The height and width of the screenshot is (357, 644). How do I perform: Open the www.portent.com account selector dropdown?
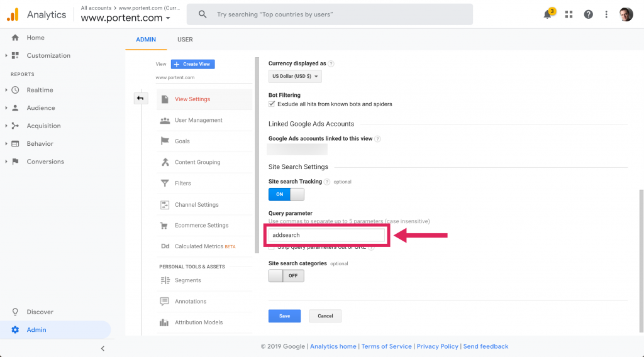[x=125, y=18]
